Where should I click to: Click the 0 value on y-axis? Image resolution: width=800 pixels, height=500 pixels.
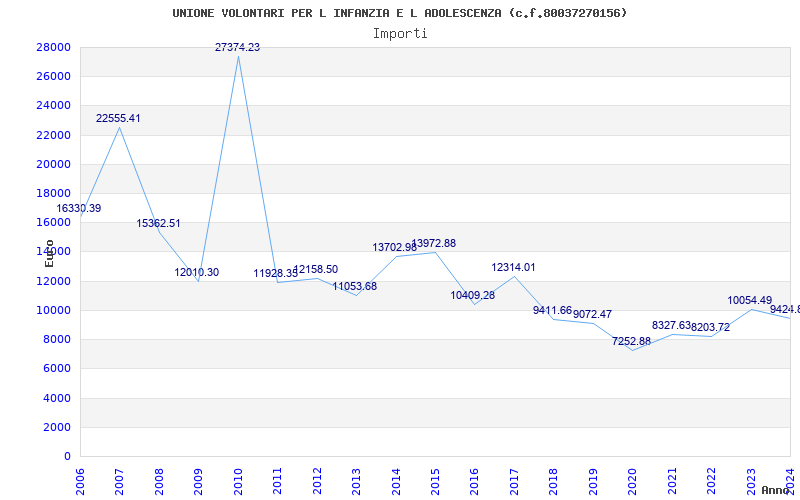tap(67, 456)
